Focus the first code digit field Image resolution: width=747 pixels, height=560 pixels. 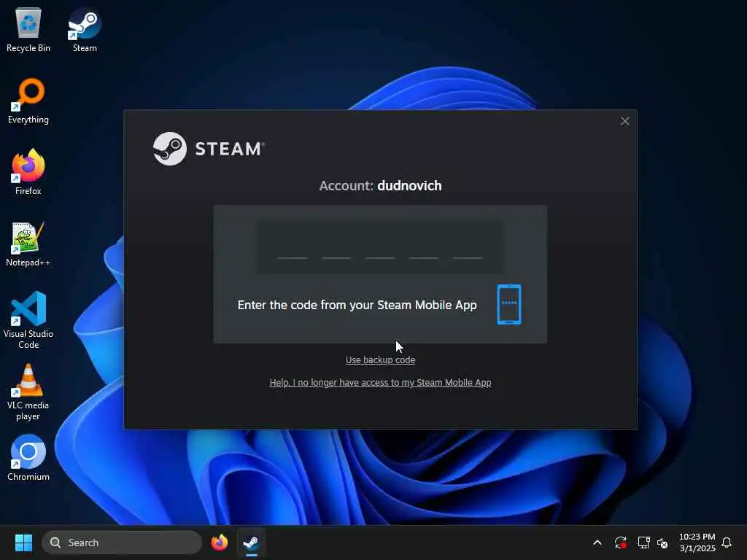pos(292,246)
